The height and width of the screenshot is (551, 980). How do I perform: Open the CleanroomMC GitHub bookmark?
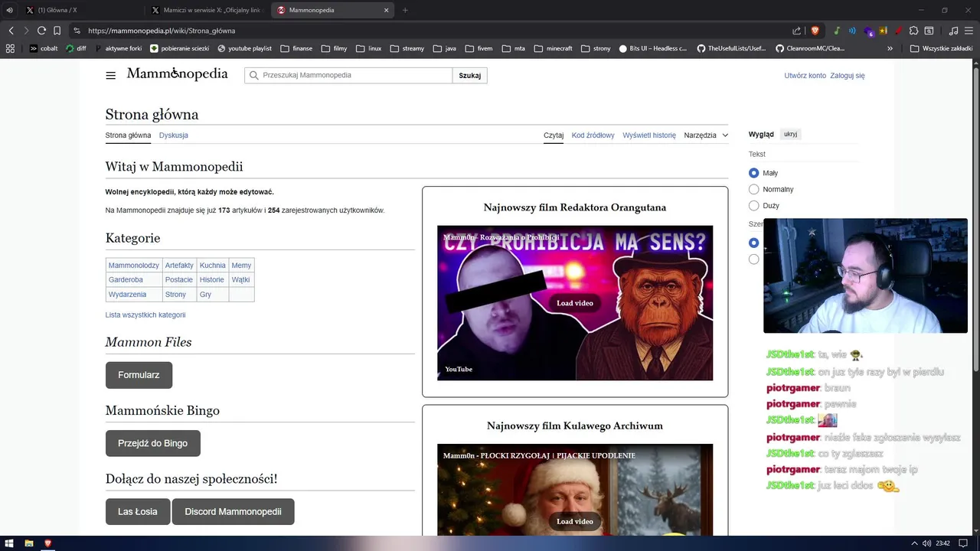[810, 48]
